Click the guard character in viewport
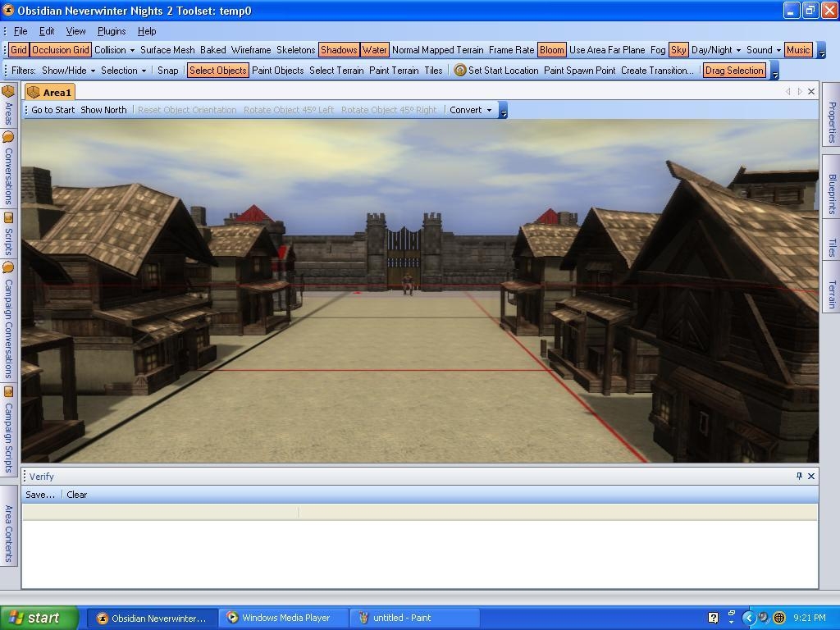 pyautogui.click(x=408, y=284)
